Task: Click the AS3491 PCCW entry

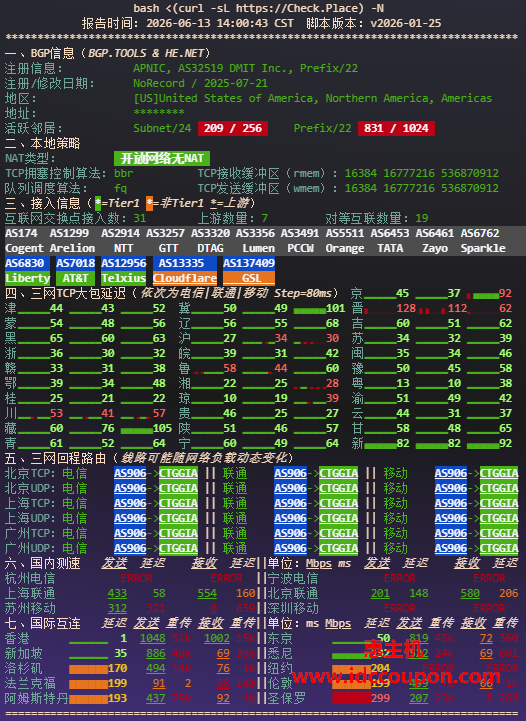Action: pos(300,241)
